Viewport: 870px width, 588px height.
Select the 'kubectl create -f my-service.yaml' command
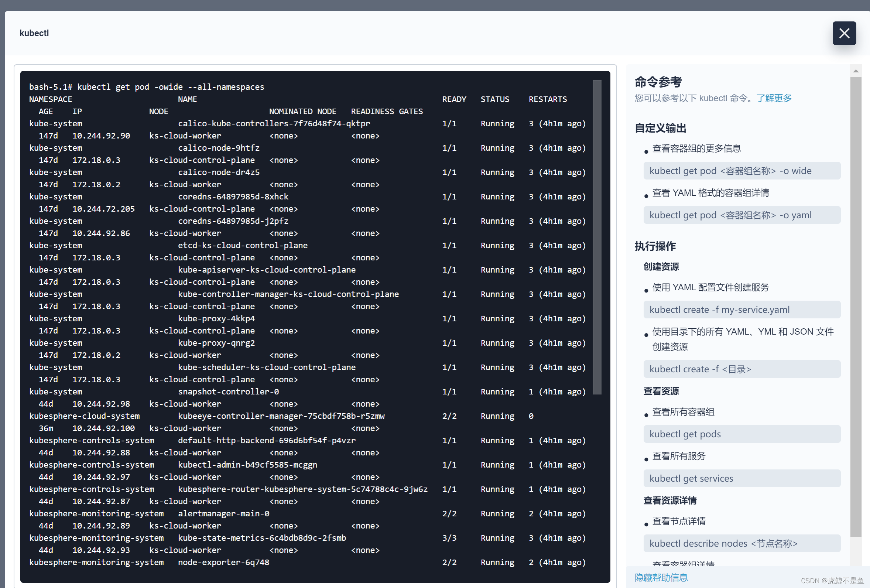741,310
